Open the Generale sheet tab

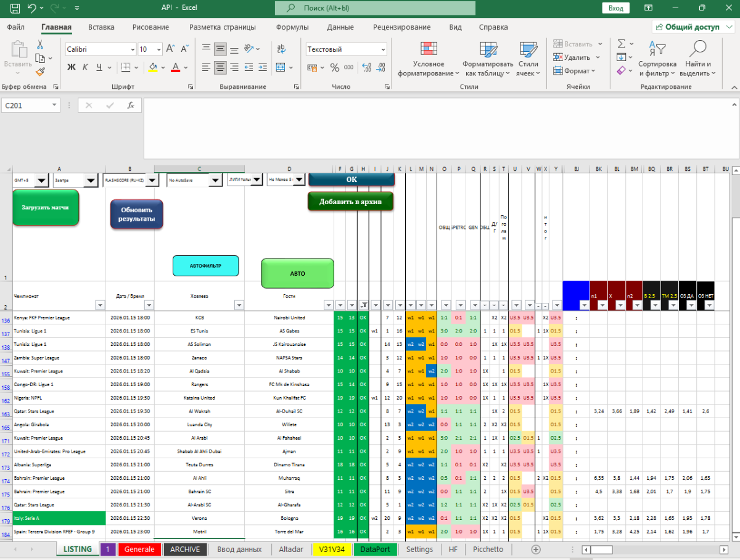point(139,549)
